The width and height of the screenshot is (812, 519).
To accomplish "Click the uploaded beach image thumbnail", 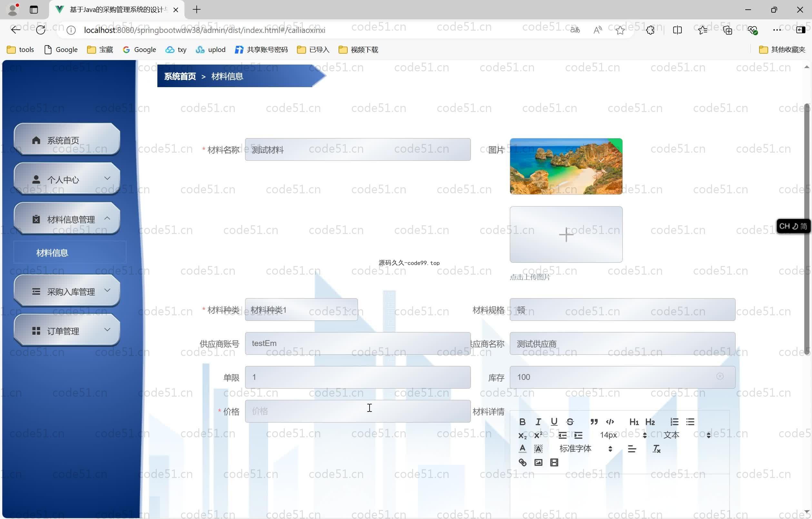I will (566, 166).
